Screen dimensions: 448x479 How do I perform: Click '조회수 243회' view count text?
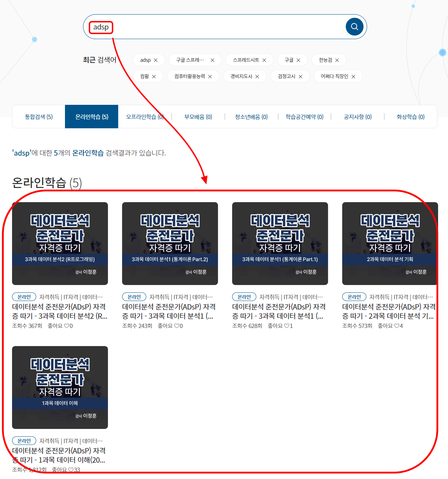coord(137,326)
